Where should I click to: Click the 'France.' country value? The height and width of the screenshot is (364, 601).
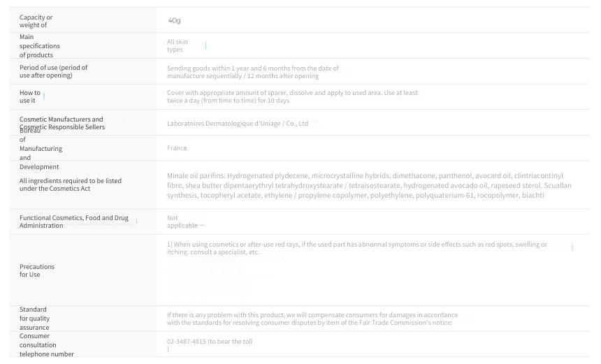click(178, 148)
